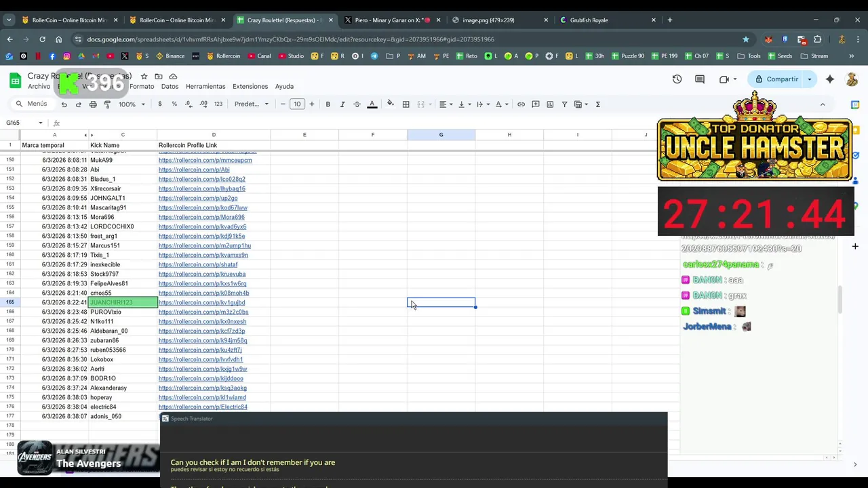Star the Crazy Roulette document
Image resolution: width=868 pixels, height=488 pixels.
coord(144,77)
